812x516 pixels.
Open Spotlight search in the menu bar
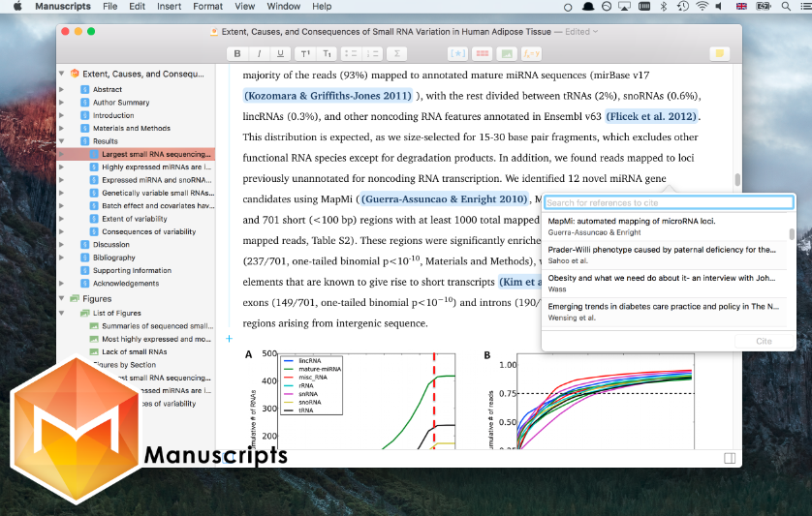coord(786,6)
